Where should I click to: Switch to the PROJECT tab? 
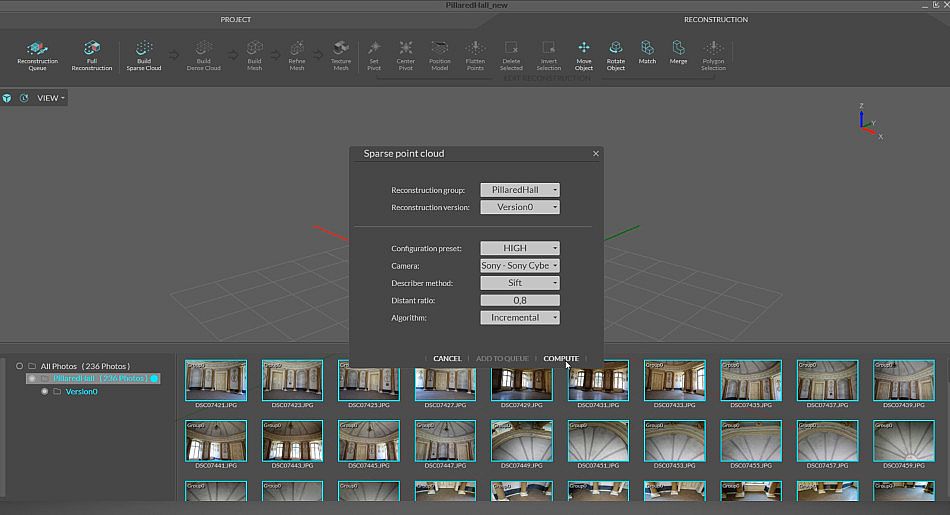tap(236, 19)
